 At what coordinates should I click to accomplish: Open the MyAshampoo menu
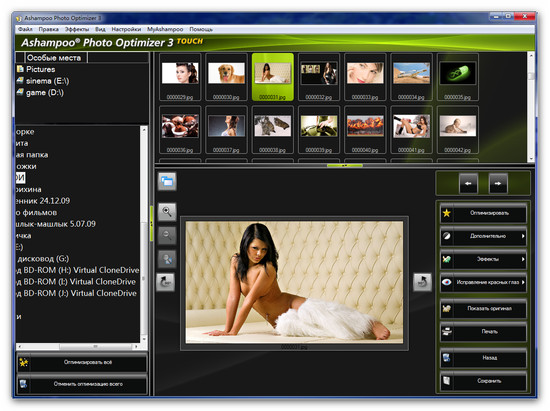pos(165,29)
